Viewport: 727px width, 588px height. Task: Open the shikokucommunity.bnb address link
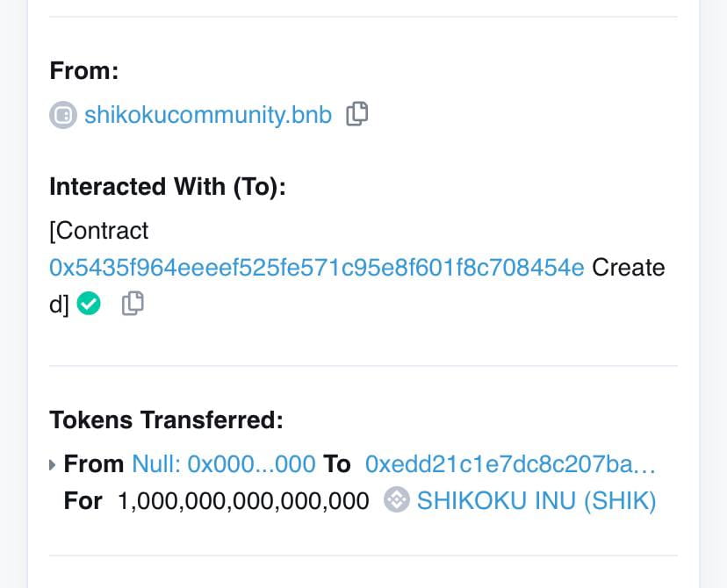[208, 115]
